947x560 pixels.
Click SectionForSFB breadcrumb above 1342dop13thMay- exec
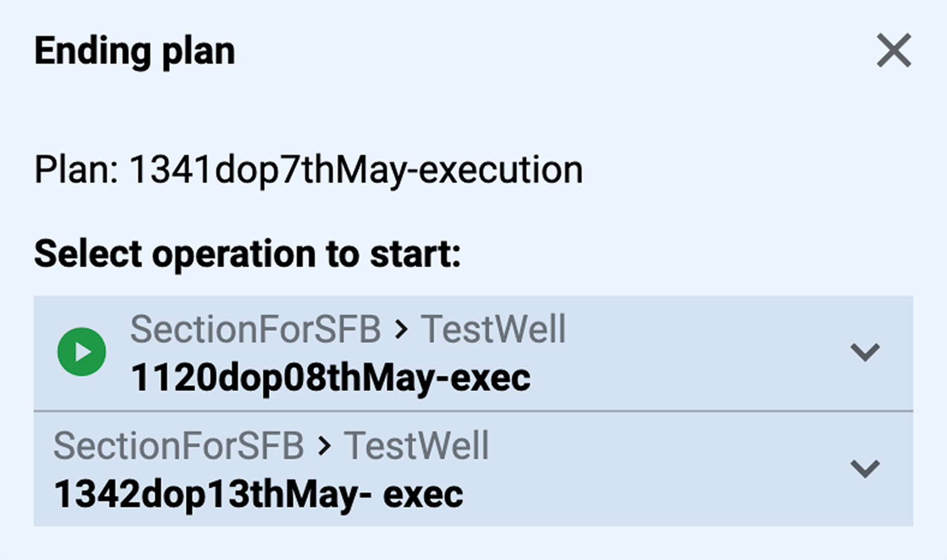click(x=178, y=446)
